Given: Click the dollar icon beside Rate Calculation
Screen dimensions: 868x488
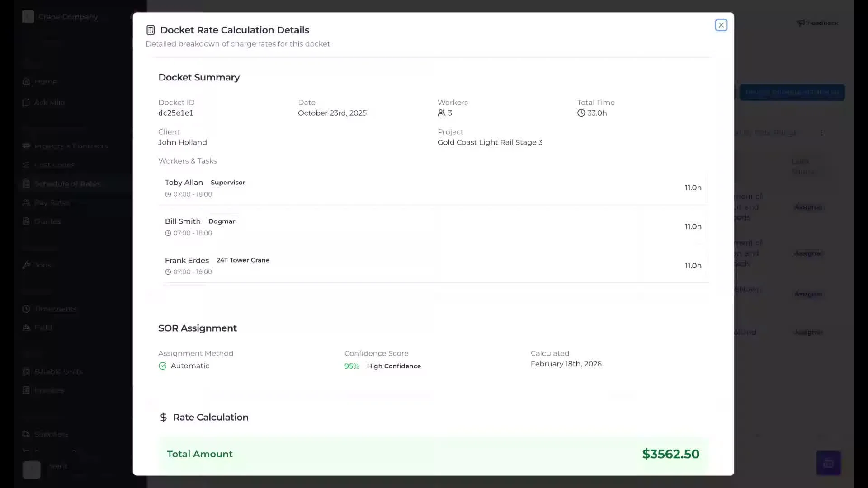Looking at the screenshot, I should (x=164, y=417).
